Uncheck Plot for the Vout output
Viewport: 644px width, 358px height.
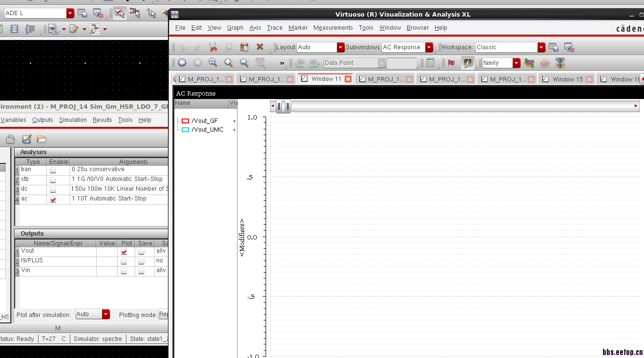pyautogui.click(x=124, y=252)
